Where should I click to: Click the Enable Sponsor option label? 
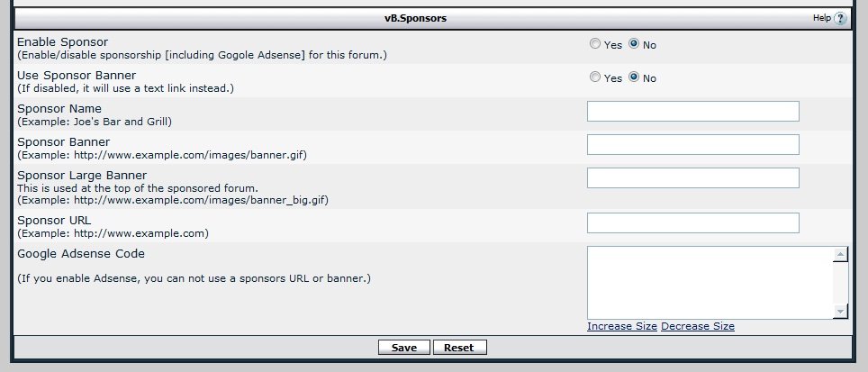click(62, 42)
